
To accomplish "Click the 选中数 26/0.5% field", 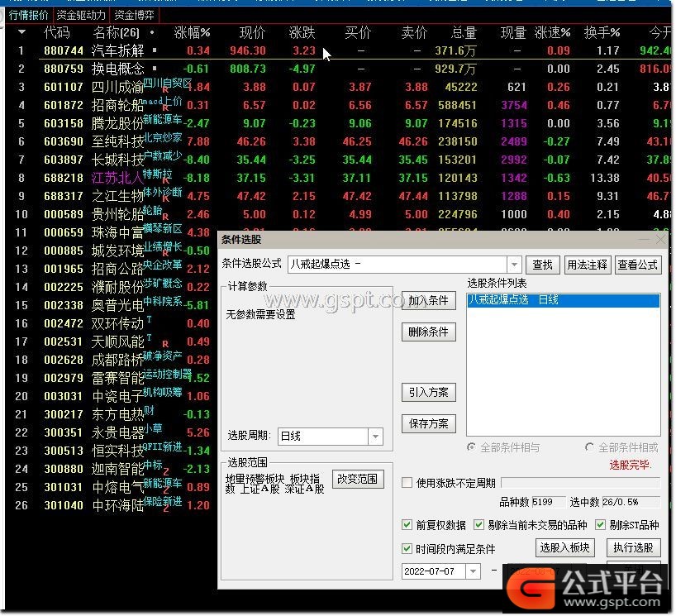I will [631, 502].
